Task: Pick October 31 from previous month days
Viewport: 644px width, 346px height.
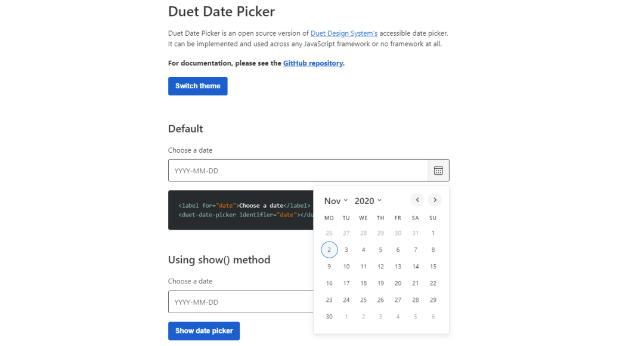Action: (416, 233)
